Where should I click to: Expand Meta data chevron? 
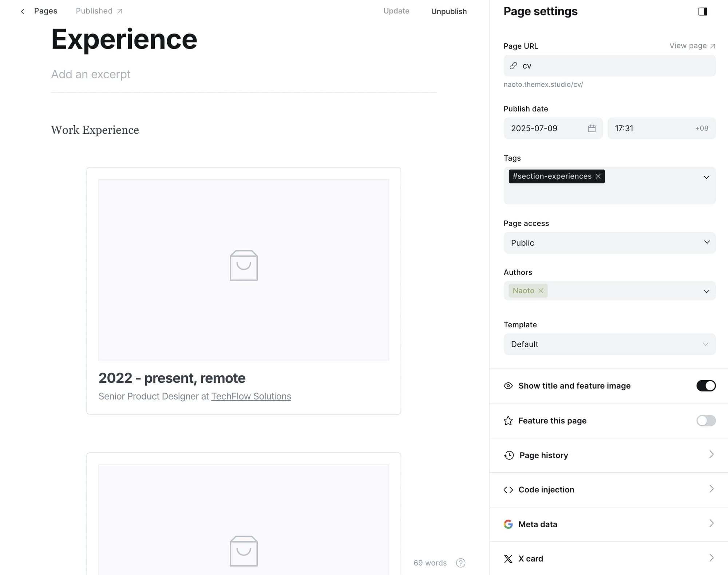pyautogui.click(x=711, y=523)
